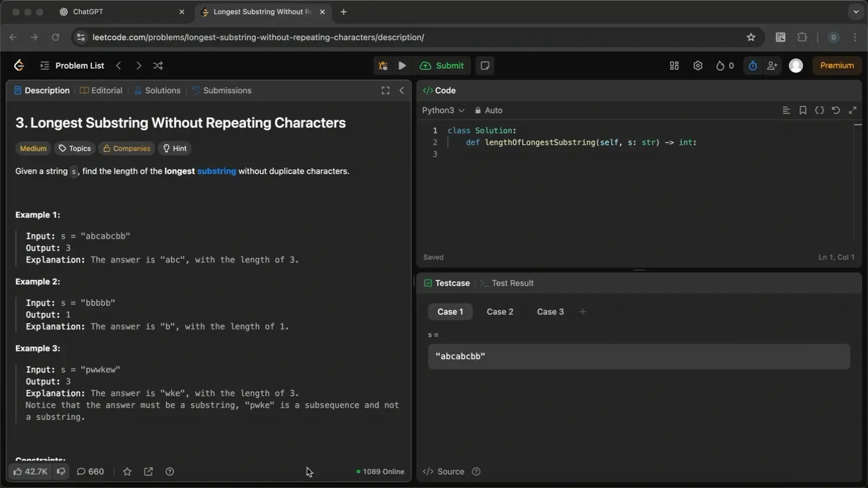Click the format code lines icon
The width and height of the screenshot is (868, 488).
(786, 110)
